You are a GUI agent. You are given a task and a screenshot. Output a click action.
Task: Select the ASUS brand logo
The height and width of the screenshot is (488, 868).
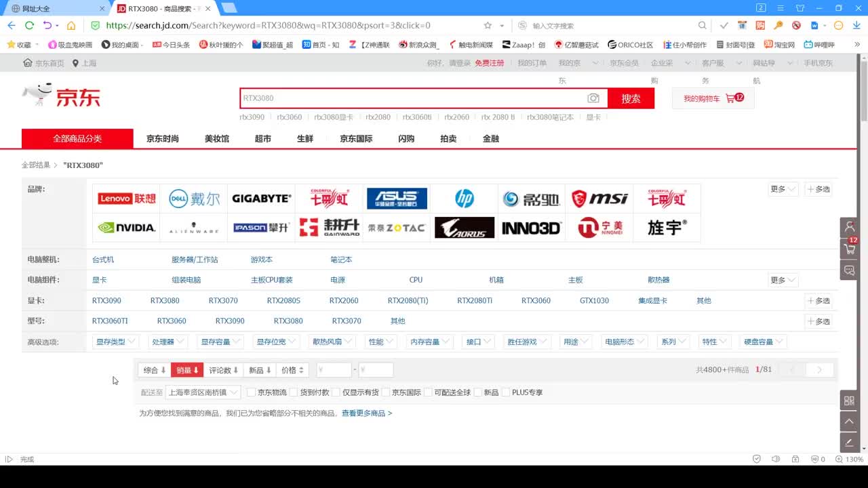point(397,199)
